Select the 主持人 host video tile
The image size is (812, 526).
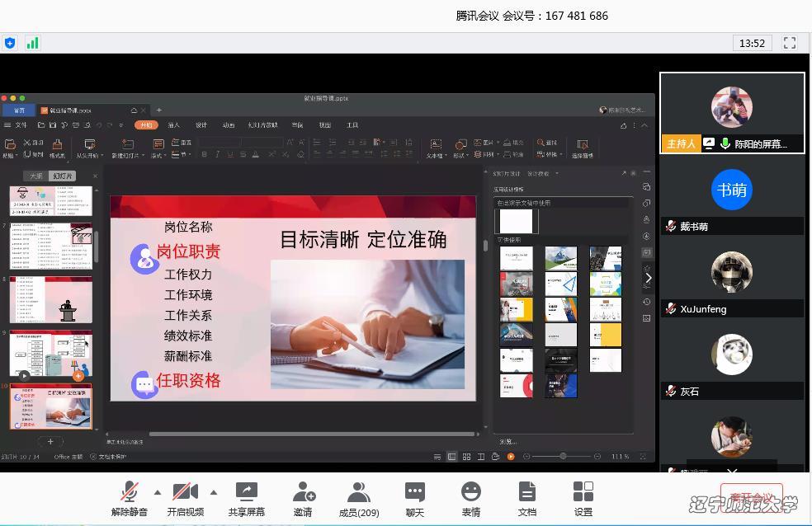tap(732, 113)
